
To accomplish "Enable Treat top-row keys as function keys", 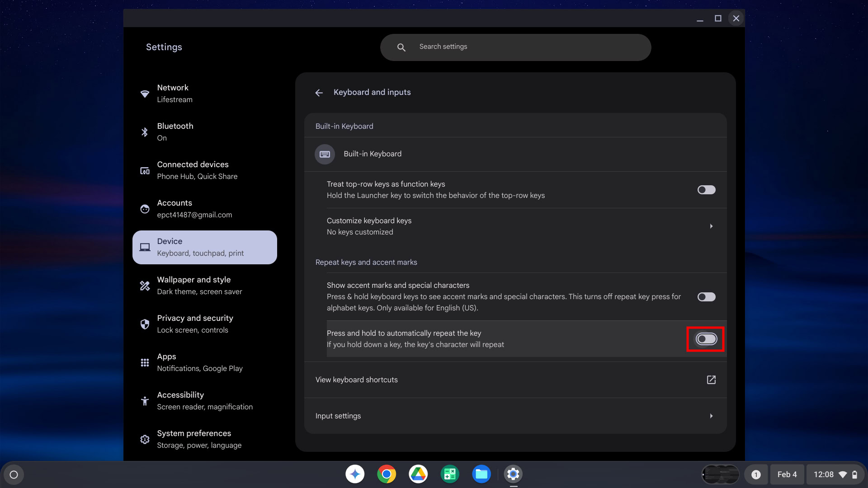I will point(706,190).
